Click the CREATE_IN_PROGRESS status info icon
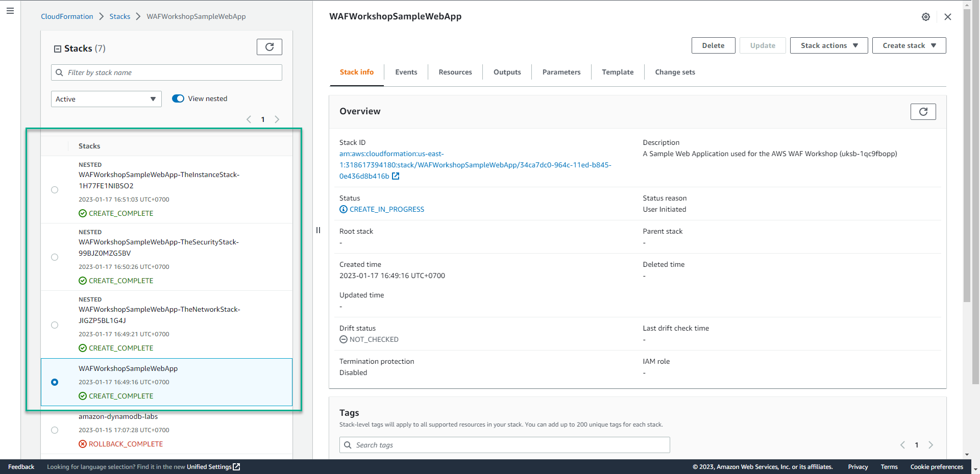This screenshot has height=474, width=980. point(344,209)
